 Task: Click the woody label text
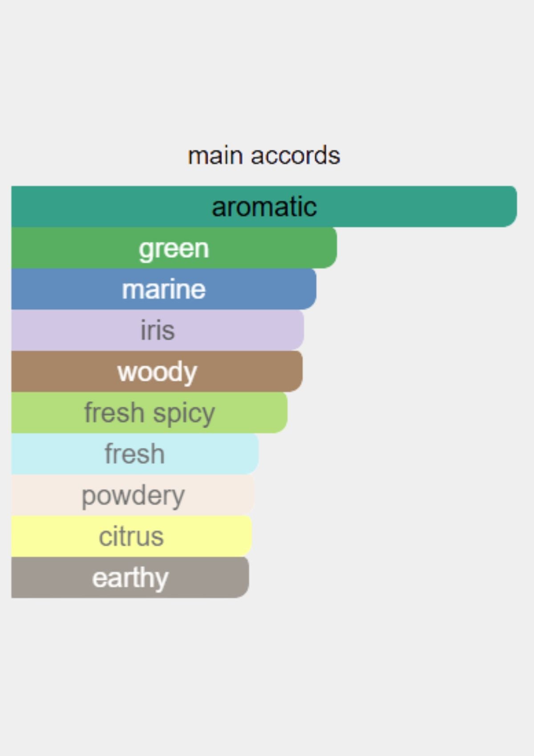(x=157, y=372)
